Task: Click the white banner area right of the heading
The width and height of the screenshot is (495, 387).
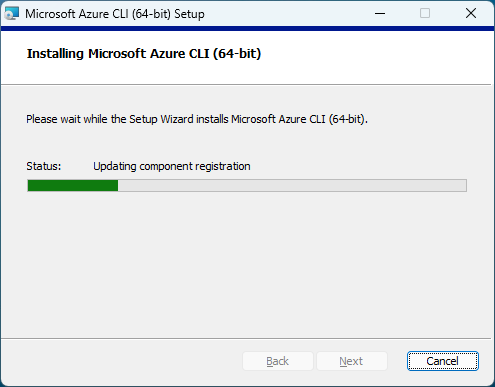Action: (373, 57)
